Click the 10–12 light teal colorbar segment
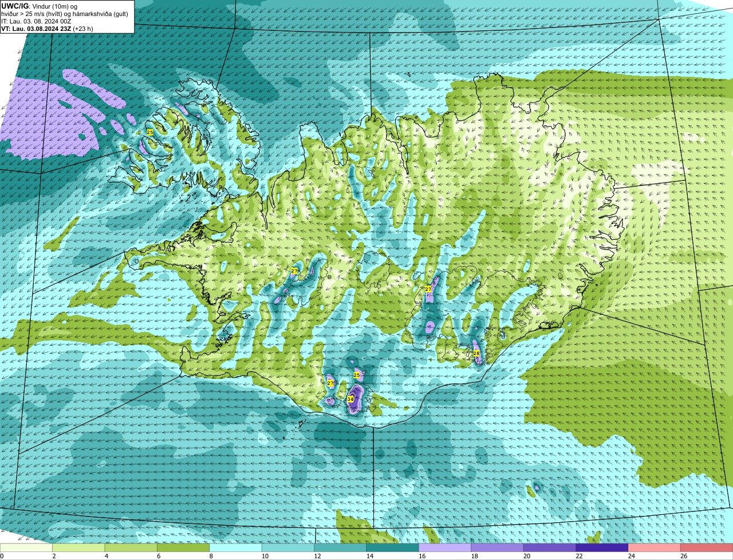 point(288,548)
